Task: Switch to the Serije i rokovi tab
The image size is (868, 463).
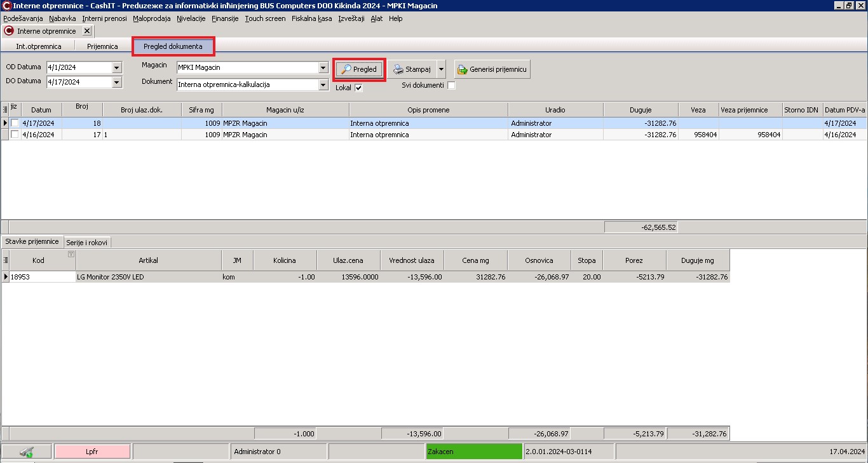Action: tap(87, 242)
